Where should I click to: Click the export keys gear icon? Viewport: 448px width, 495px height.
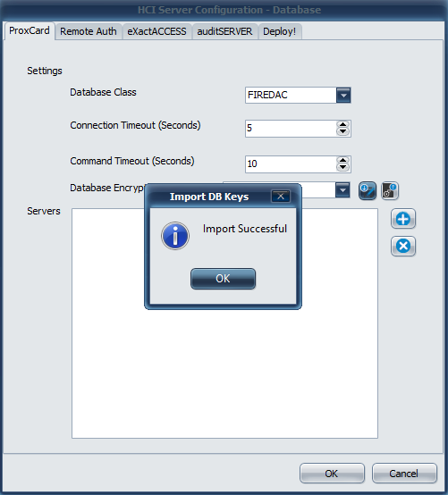(390, 190)
